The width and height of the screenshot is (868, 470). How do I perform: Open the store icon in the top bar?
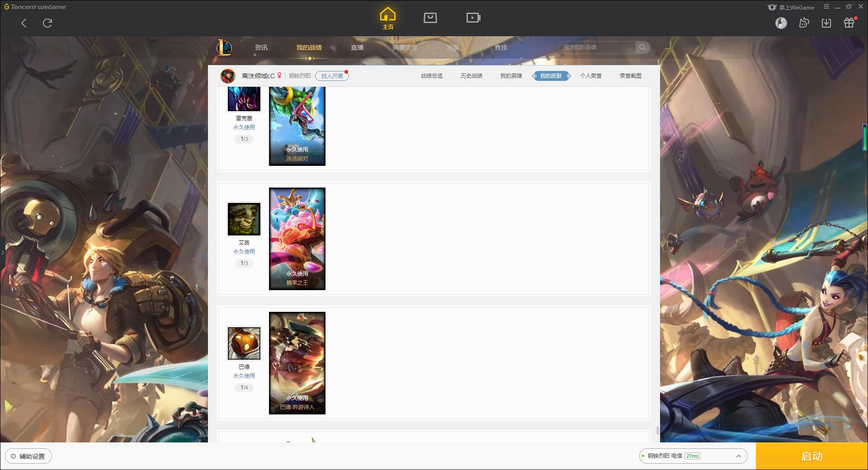click(x=430, y=18)
